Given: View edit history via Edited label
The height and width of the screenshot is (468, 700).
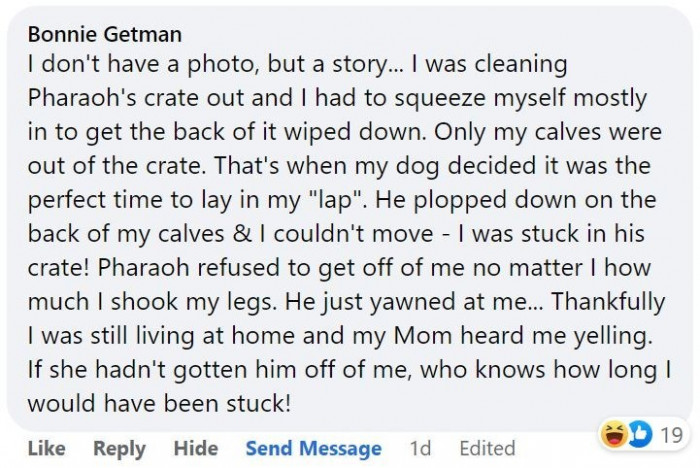Looking at the screenshot, I should (487, 449).
